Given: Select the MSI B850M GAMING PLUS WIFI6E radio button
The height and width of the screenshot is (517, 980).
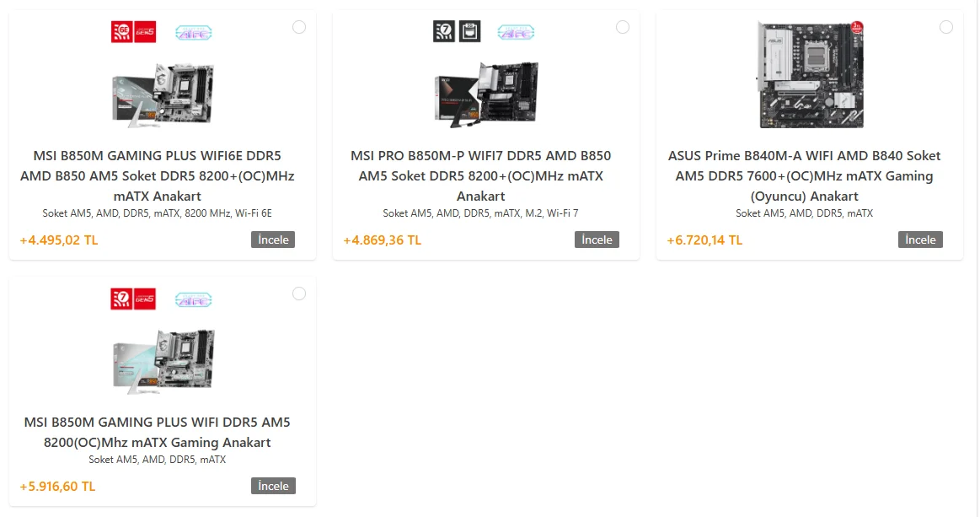Looking at the screenshot, I should (x=299, y=27).
